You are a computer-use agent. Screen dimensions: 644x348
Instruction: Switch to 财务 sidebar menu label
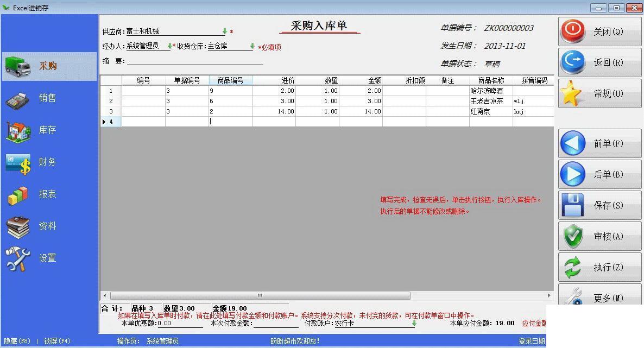coord(48,162)
